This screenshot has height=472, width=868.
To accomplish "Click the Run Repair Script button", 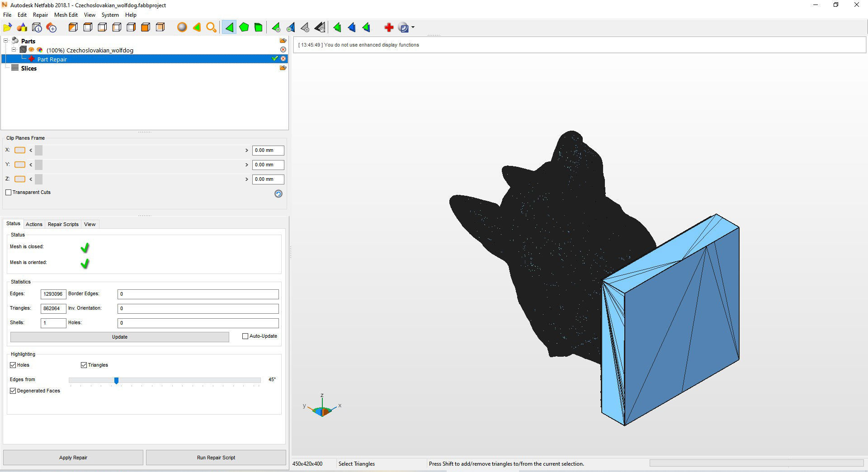I will [216, 458].
